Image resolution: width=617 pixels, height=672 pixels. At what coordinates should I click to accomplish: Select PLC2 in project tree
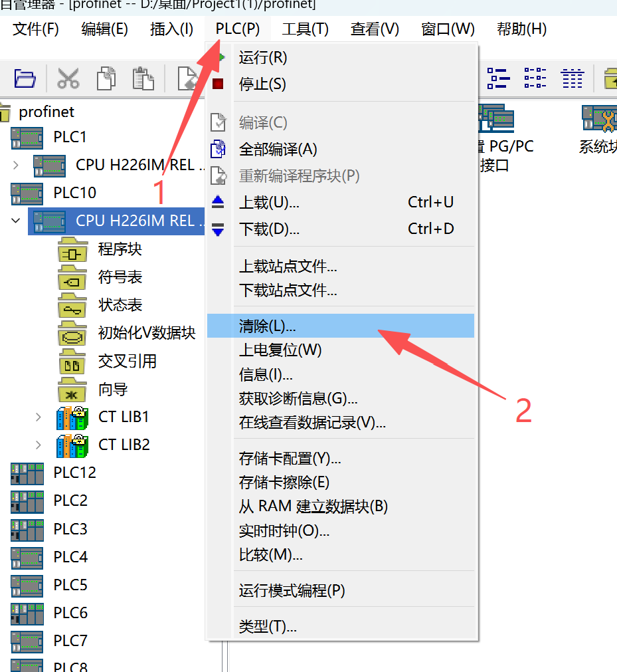click(x=70, y=501)
